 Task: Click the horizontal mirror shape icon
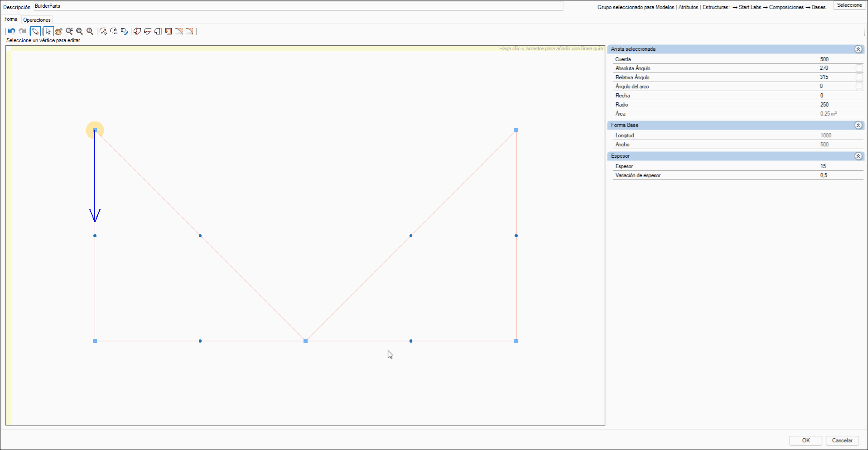[148, 31]
